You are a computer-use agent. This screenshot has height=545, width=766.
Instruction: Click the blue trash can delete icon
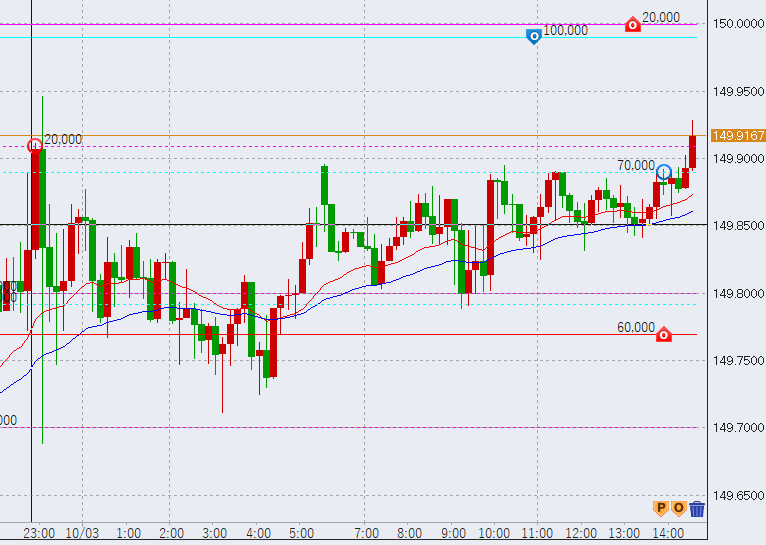(x=697, y=508)
